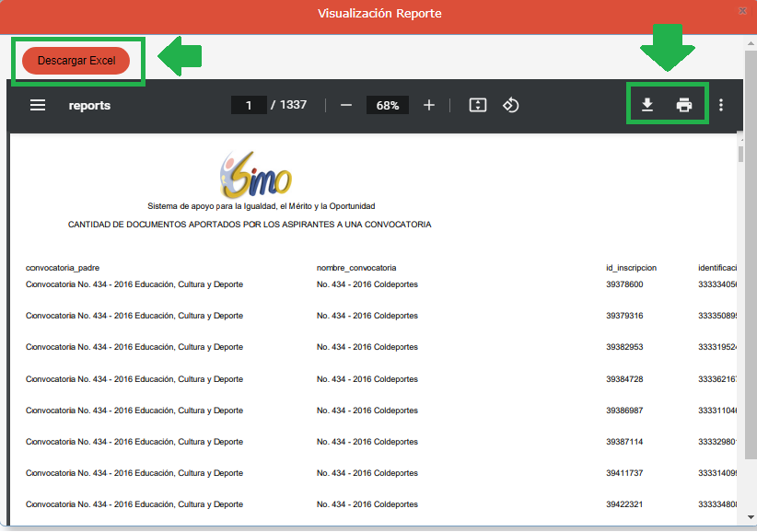
Task: Open the PDF sidebar hamburger menu
Action: [38, 105]
